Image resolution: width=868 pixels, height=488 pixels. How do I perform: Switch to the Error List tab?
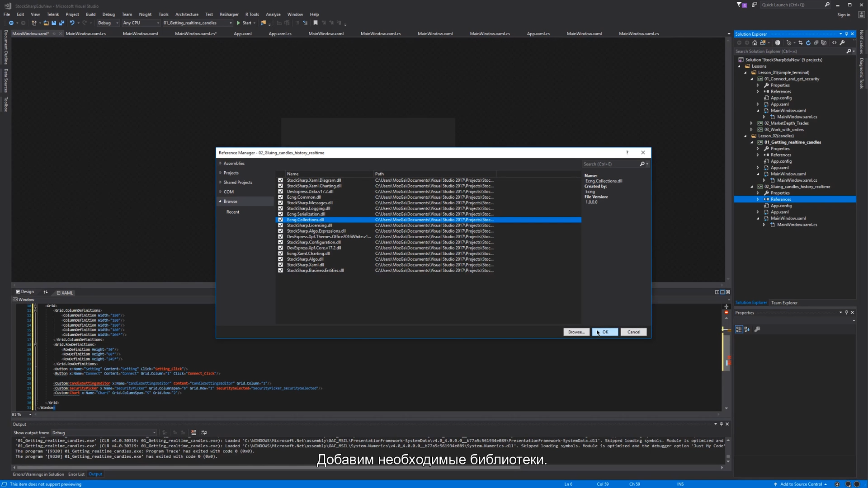[x=76, y=474]
